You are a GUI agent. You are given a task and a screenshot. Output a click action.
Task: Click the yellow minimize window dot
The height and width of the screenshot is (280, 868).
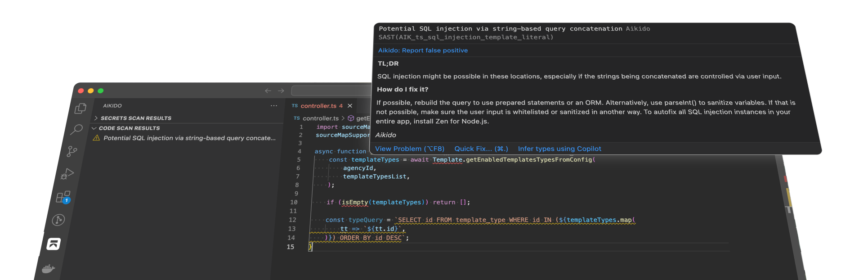pyautogui.click(x=91, y=90)
